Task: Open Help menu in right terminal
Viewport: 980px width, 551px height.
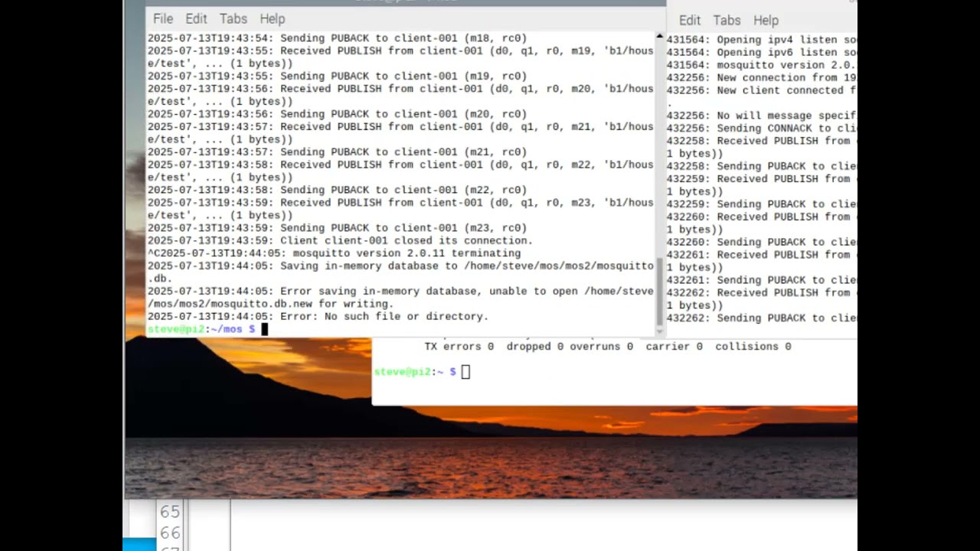Action: [766, 20]
